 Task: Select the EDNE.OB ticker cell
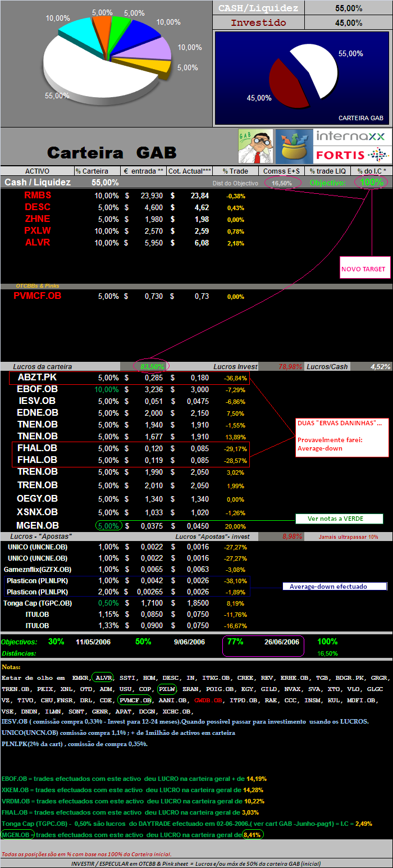37,412
